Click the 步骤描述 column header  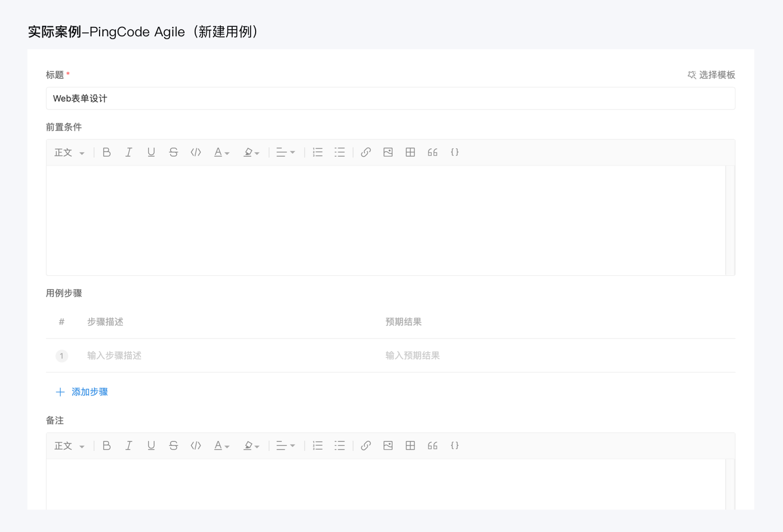click(x=105, y=322)
